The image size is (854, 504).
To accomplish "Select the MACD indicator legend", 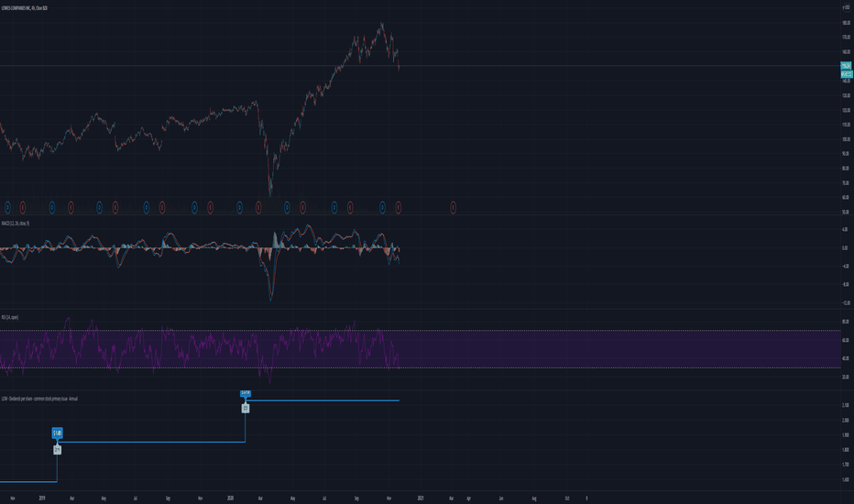I will tap(16, 224).
